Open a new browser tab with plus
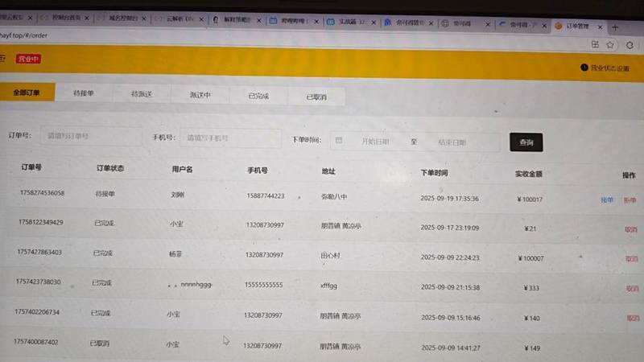 click(615, 27)
